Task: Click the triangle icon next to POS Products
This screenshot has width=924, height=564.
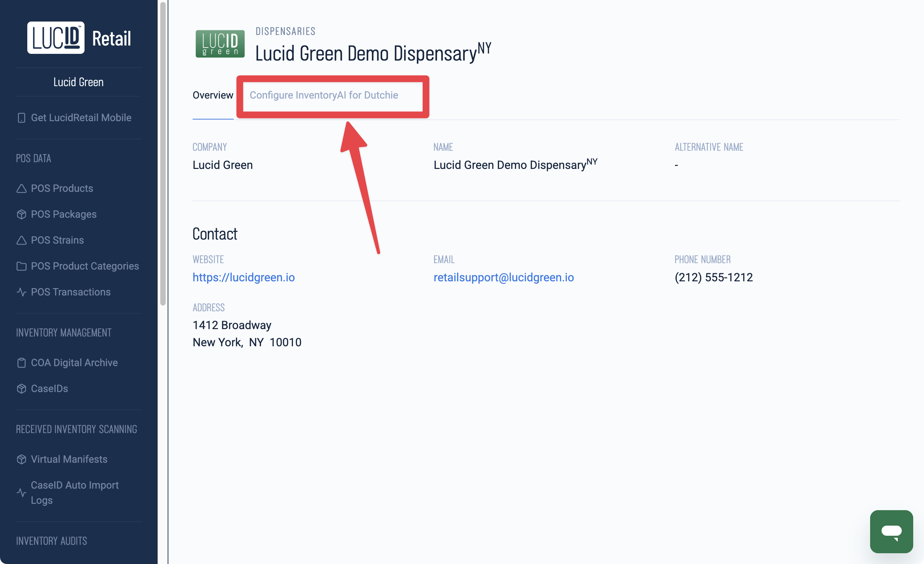Action: [21, 188]
